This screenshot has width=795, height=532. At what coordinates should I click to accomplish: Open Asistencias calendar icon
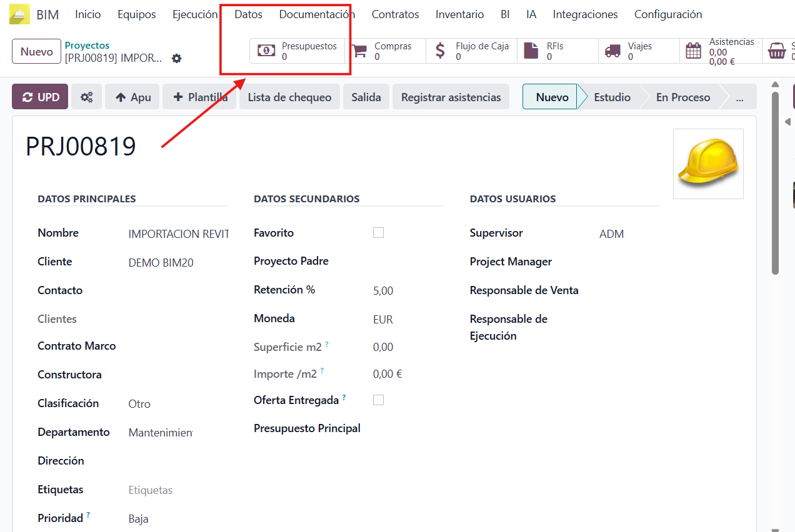point(694,51)
